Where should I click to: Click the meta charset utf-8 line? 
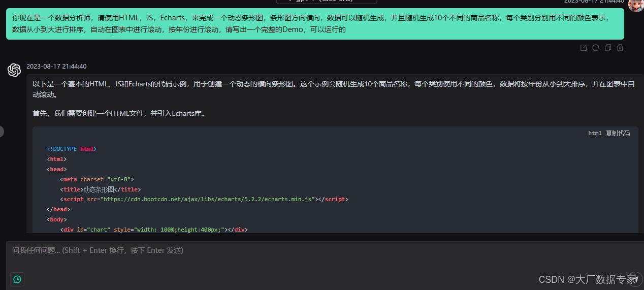[97, 179]
